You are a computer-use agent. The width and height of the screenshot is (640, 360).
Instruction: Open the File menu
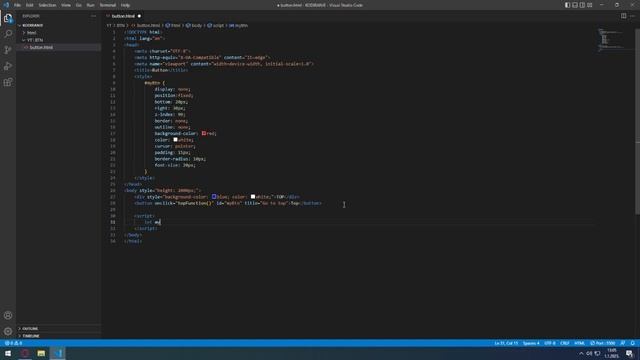click(x=17, y=5)
